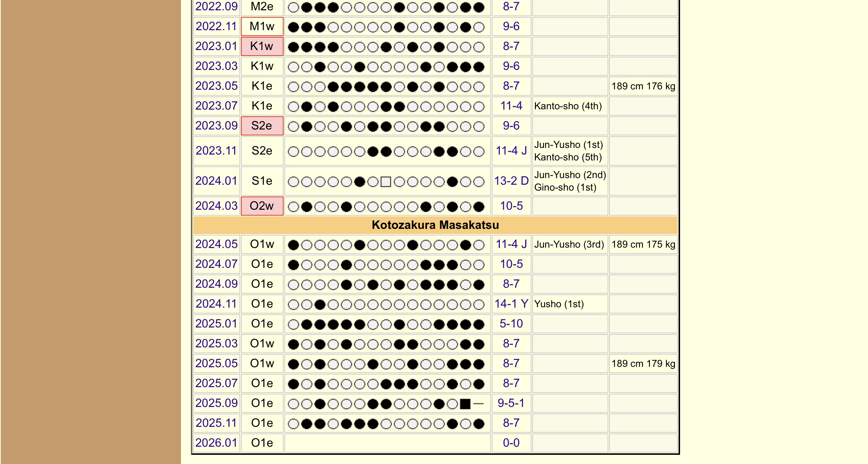
Task: Click the 0-0 record link
Action: (x=511, y=443)
